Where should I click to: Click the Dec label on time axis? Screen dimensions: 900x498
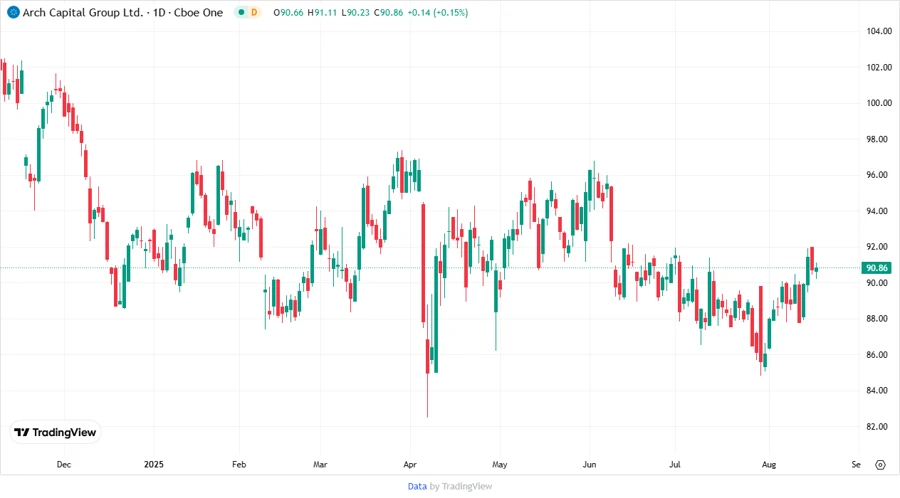click(63, 465)
